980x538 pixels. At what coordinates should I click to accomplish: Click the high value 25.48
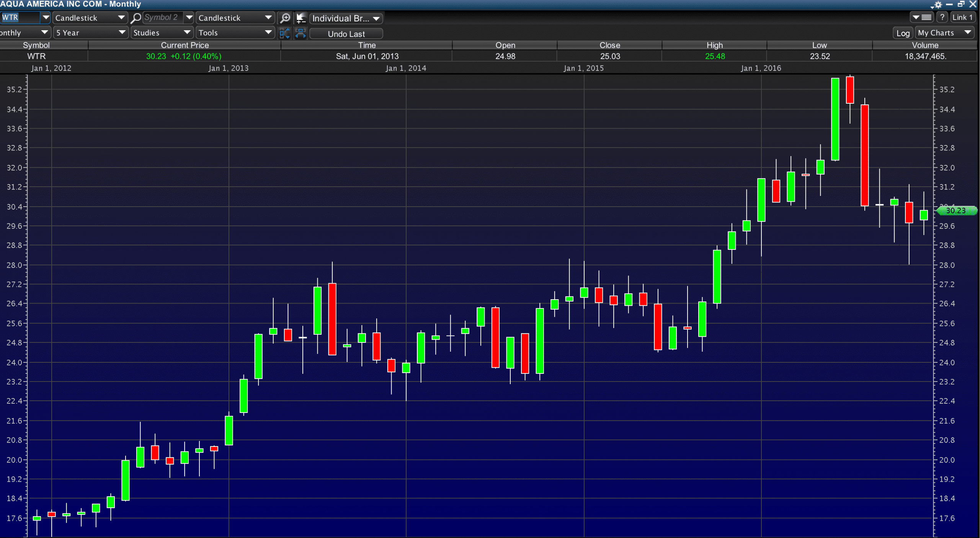tap(715, 56)
